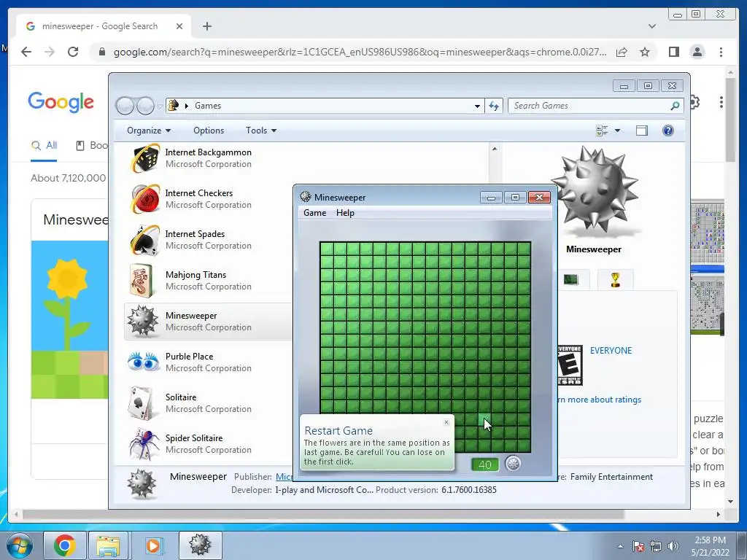Select the Minesweeper mine icon in the games list
Viewport: 747px width, 560px height.
click(142, 321)
